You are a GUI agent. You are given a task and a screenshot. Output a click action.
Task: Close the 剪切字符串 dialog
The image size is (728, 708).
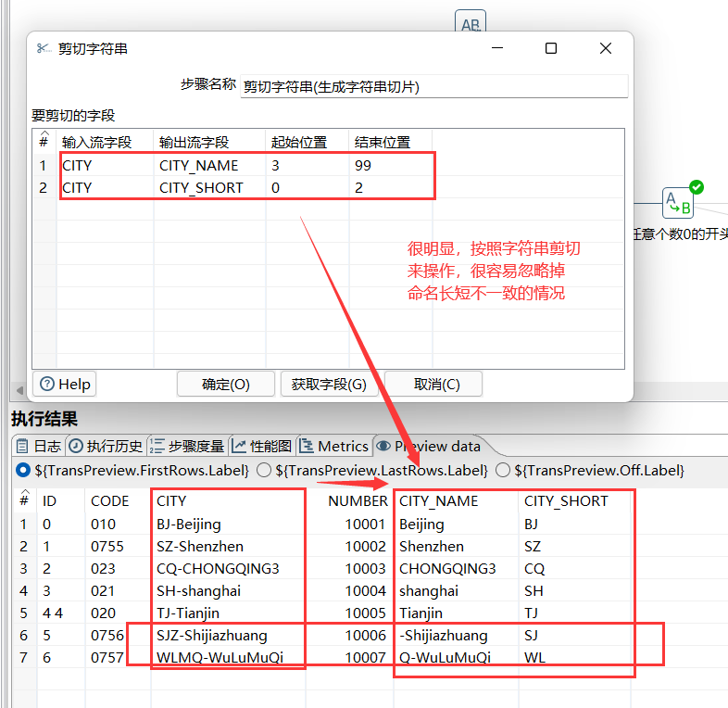606,48
